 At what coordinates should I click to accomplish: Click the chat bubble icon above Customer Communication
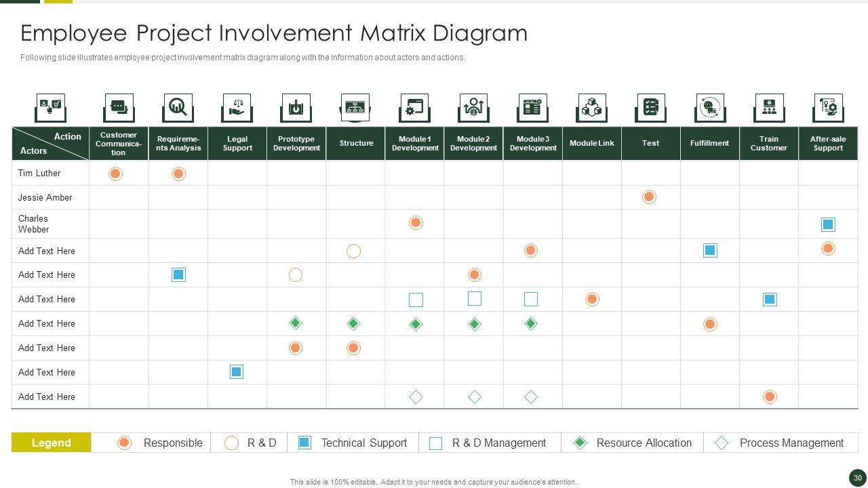click(x=119, y=108)
